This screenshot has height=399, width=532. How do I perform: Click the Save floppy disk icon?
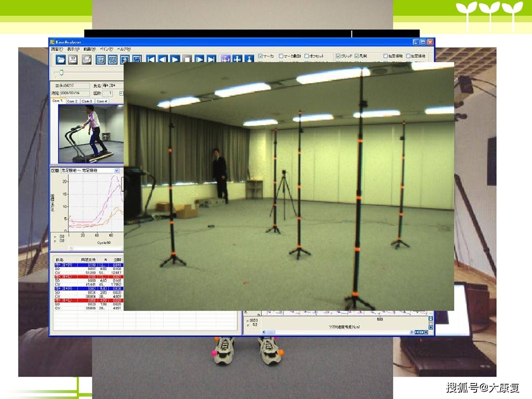(73, 59)
